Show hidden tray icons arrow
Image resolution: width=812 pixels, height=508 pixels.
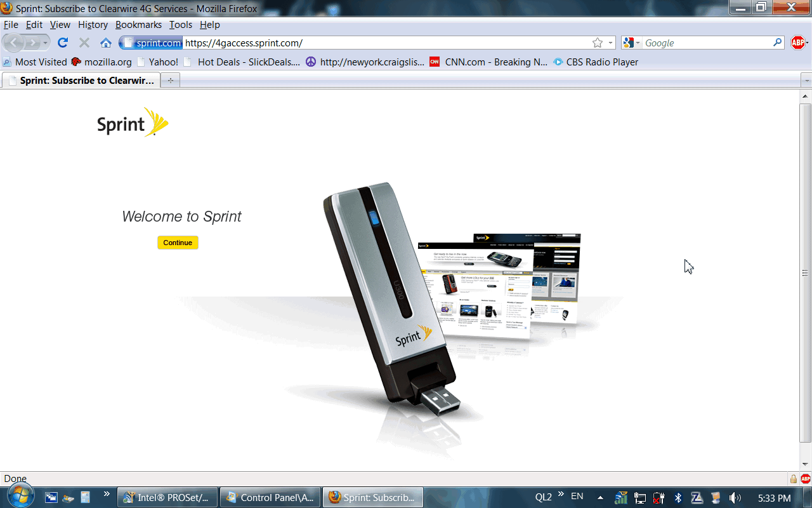point(600,497)
